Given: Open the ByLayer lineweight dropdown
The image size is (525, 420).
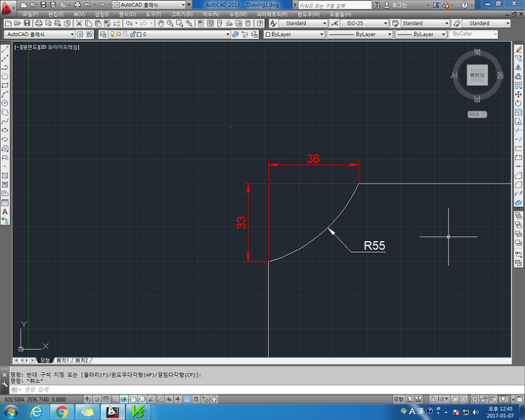Looking at the screenshot, I should (421, 34).
